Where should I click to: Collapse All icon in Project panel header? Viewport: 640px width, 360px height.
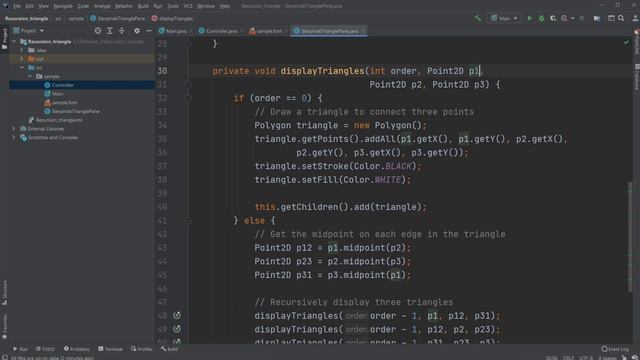[122, 31]
